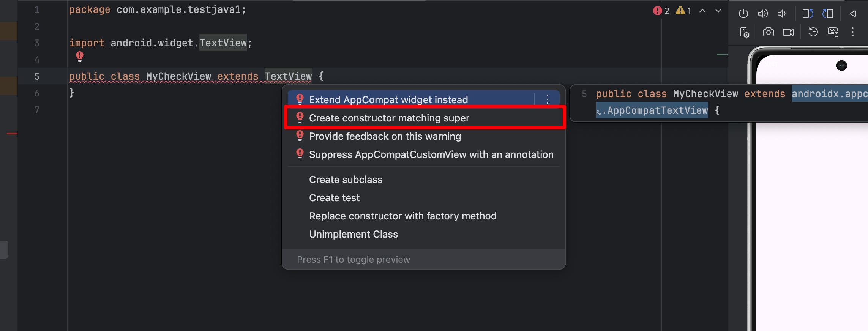Viewport: 868px width, 331px height.
Task: Rotate the emulator right
Action: tap(828, 14)
